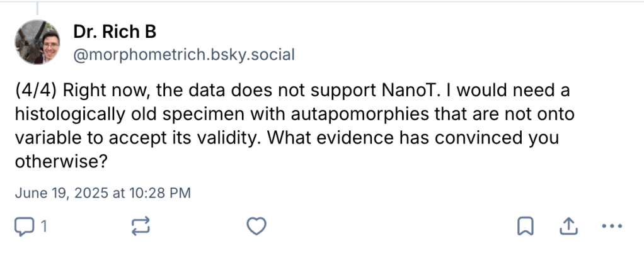The height and width of the screenshot is (253, 644).
Task: Visit the @morphometrich.bsky.social handle
Action: [x=184, y=55]
